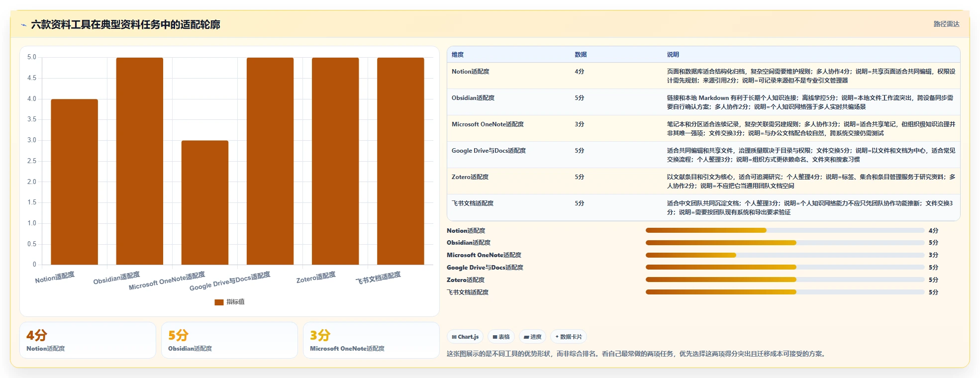Viewport: 980px width, 378px height.
Task: Click the Zotero适配度 progress bar
Action: click(x=785, y=280)
